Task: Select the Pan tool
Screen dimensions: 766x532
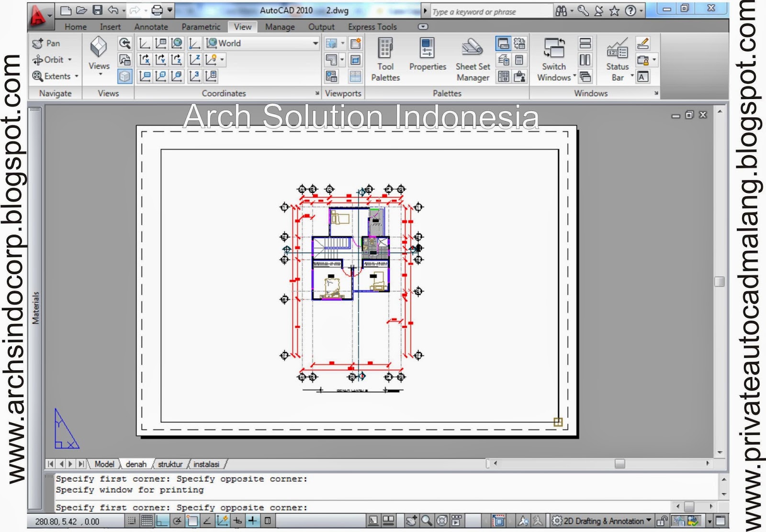Action: coord(46,44)
